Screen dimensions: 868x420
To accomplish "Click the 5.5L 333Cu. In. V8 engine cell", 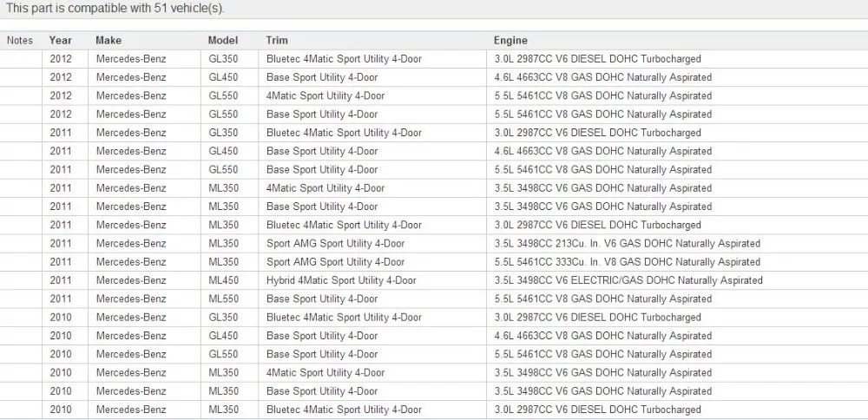I will [x=677, y=262].
